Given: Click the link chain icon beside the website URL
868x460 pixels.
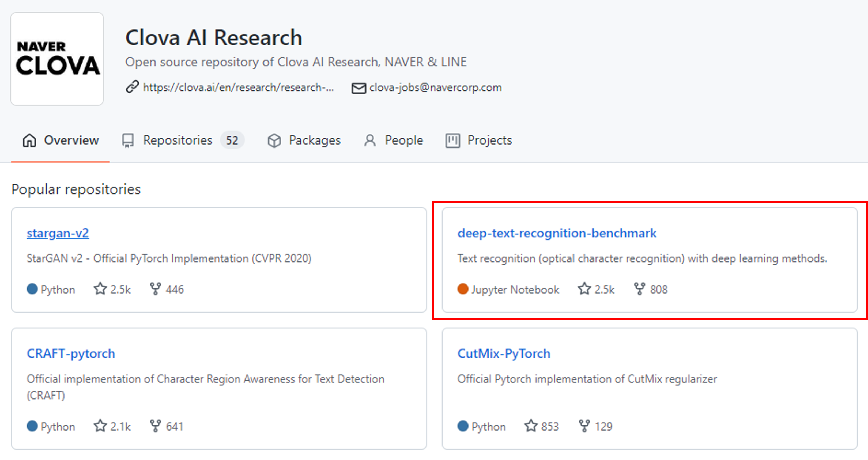Looking at the screenshot, I should click(x=132, y=87).
